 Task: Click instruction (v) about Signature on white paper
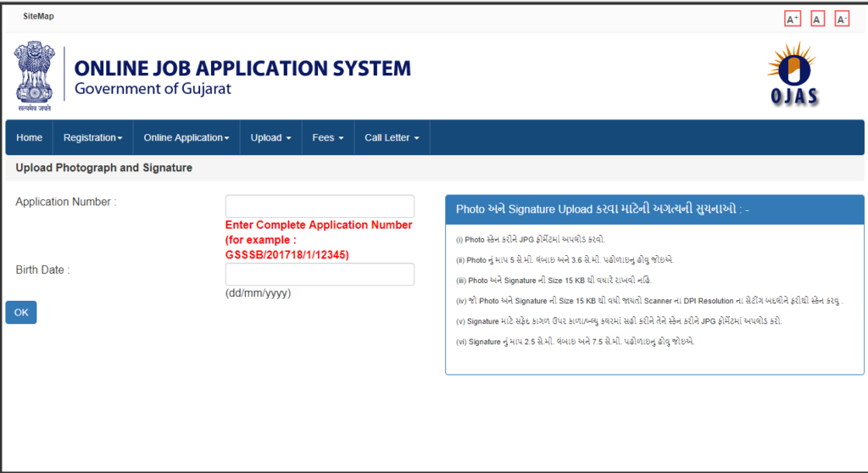[618, 321]
